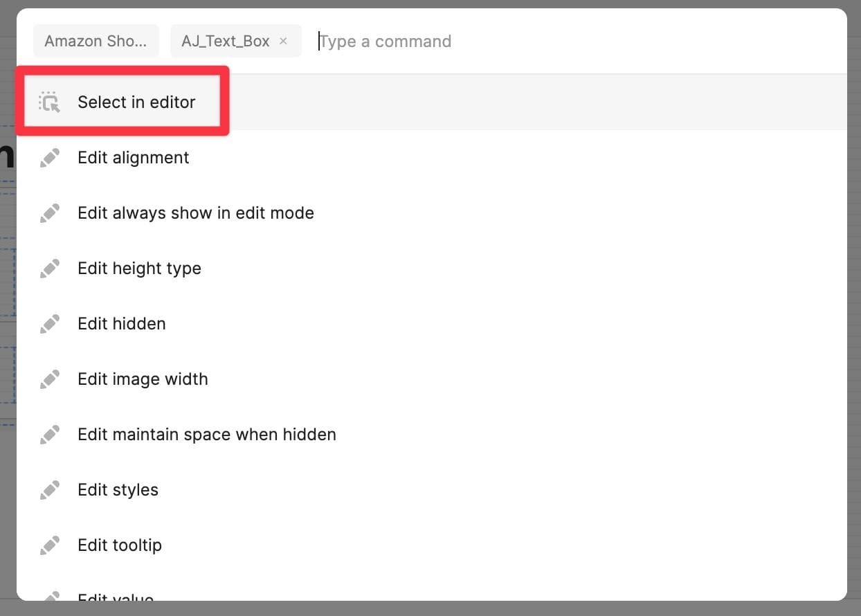Click pencil icon next to Edit hidden
The width and height of the screenshot is (861, 616).
tap(50, 324)
